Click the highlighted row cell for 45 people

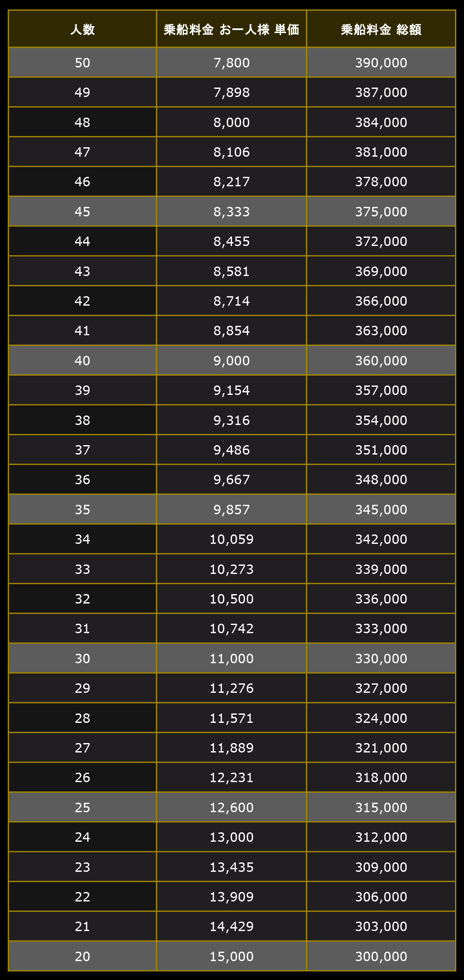[x=82, y=212]
